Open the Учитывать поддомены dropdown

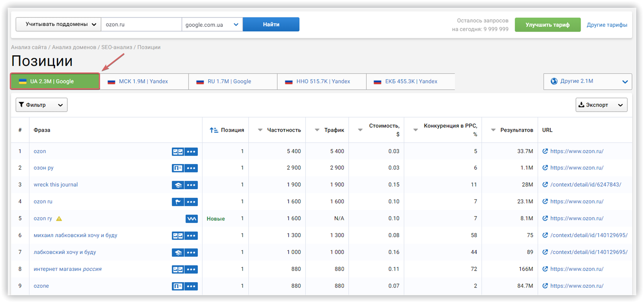pyautogui.click(x=58, y=24)
